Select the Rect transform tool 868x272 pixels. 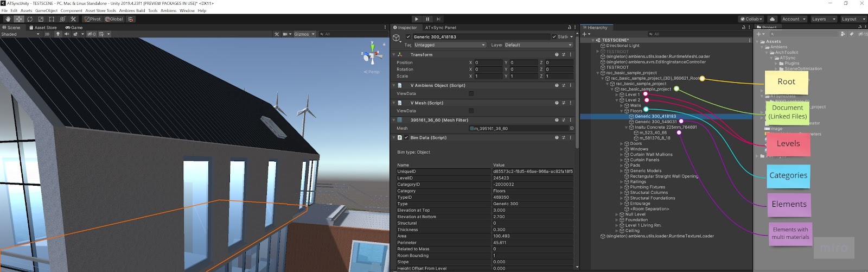(51, 19)
